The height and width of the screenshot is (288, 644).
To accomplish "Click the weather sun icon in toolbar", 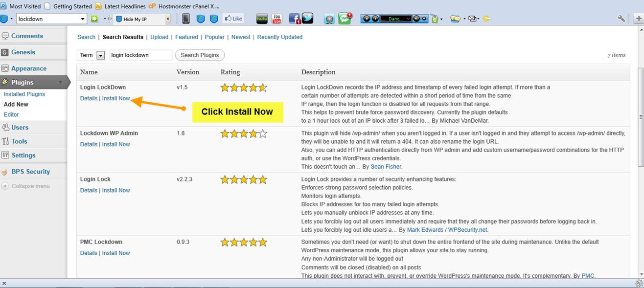I will tap(486, 19).
